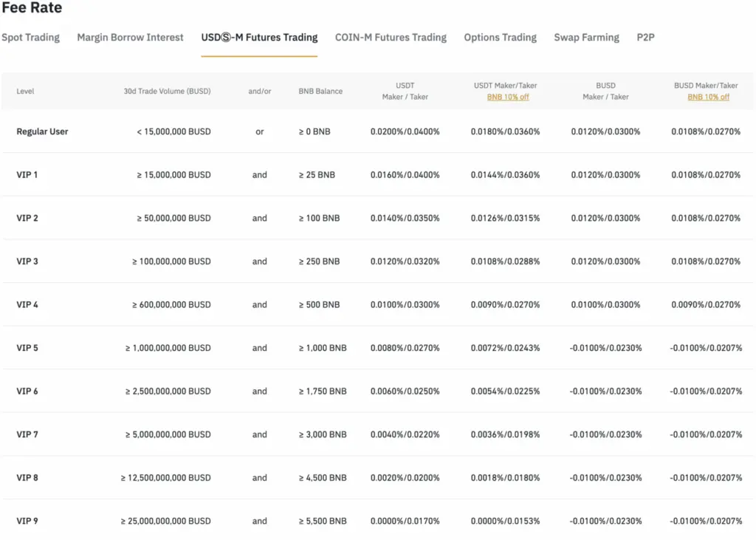Click the ≥ 4,500 BNB balance cell

click(323, 478)
